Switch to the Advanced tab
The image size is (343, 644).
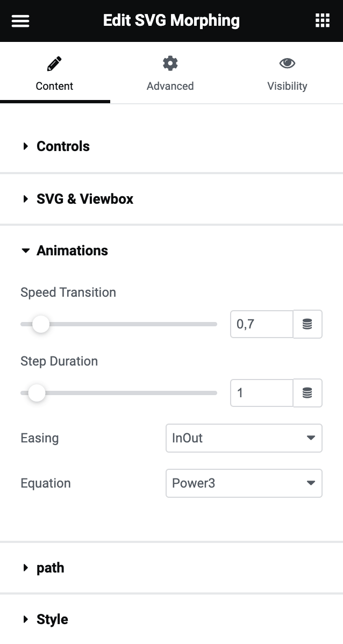[x=170, y=86]
